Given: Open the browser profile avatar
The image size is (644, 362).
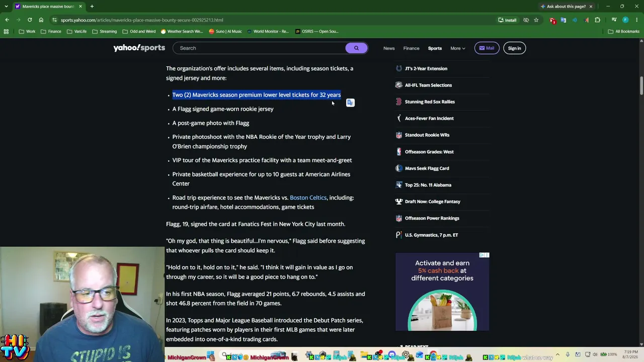Looking at the screenshot, I should [625, 20].
